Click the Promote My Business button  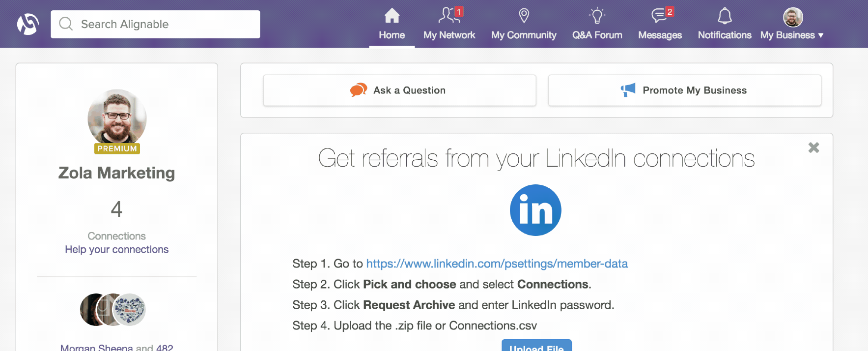click(x=685, y=90)
